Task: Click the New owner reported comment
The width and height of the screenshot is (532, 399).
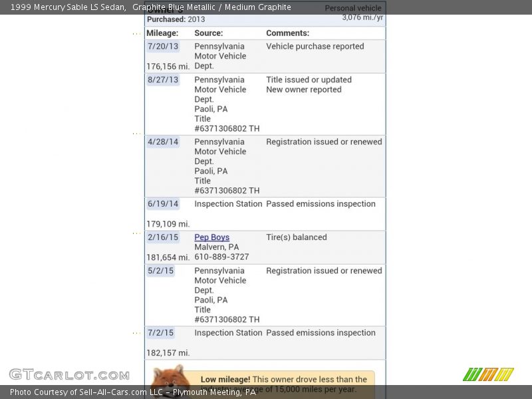Action: coord(304,90)
